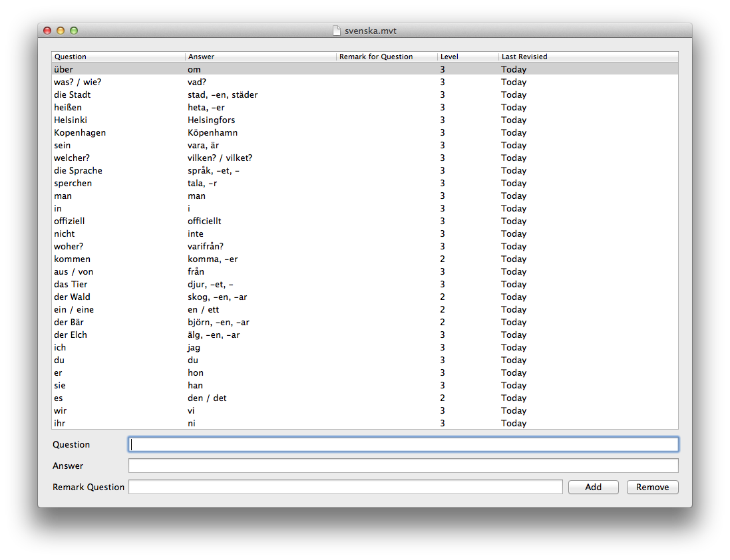Click the answer cell 'vara, är'

tap(203, 145)
